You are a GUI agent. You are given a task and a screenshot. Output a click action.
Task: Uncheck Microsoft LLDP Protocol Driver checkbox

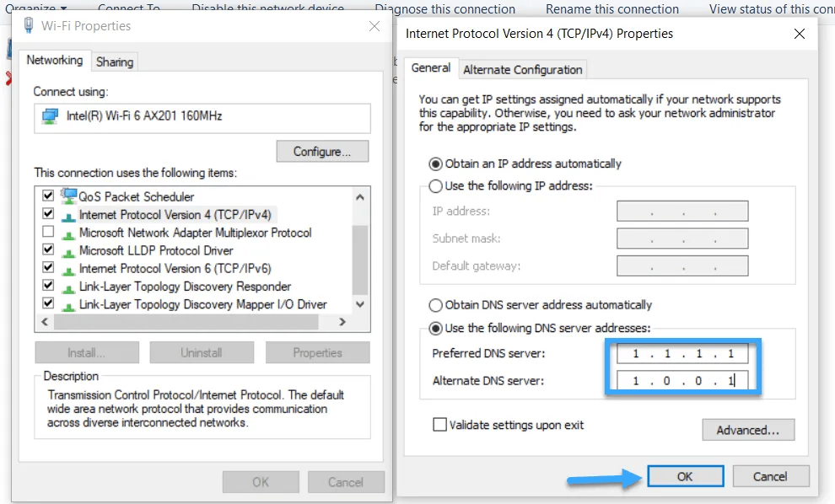pyautogui.click(x=48, y=249)
